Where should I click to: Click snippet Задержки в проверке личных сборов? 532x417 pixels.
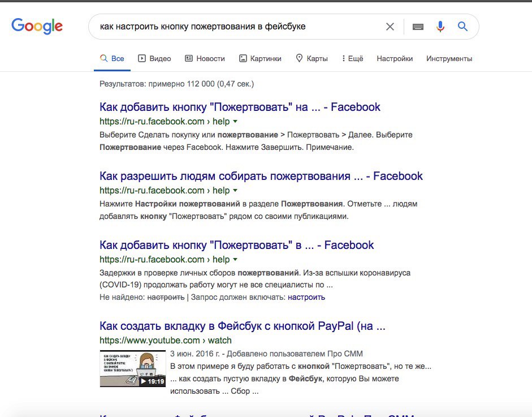[199, 273]
